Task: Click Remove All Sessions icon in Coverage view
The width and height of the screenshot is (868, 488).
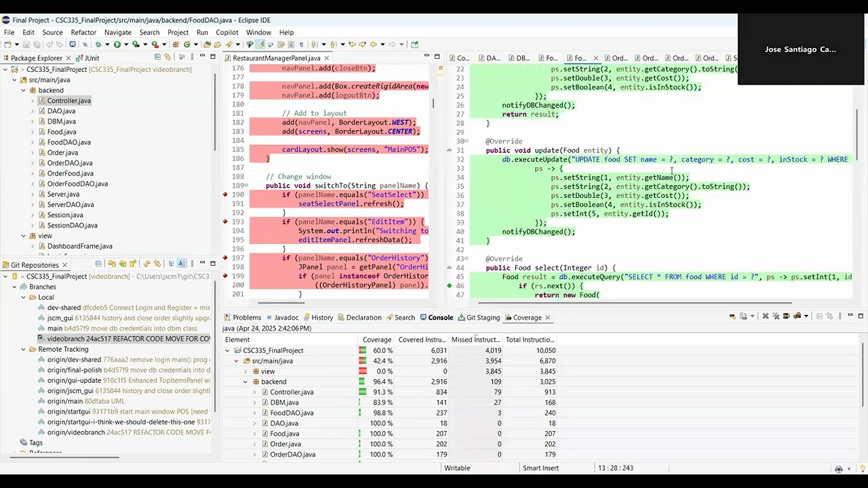Action: [x=776, y=316]
